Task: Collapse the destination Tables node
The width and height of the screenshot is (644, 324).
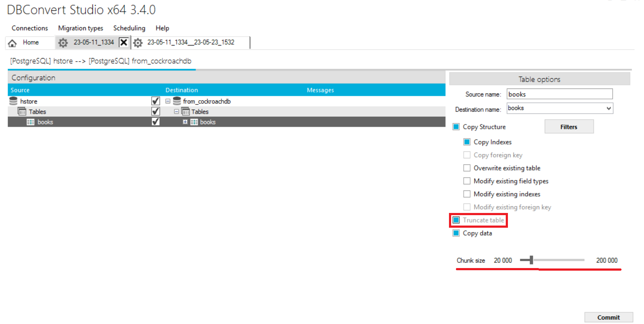Action: tap(176, 112)
